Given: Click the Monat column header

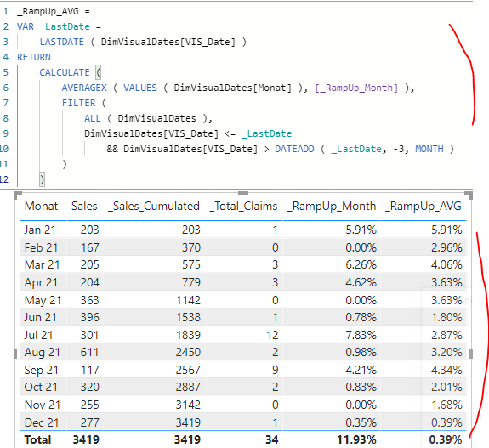Looking at the screenshot, I should (41, 206).
